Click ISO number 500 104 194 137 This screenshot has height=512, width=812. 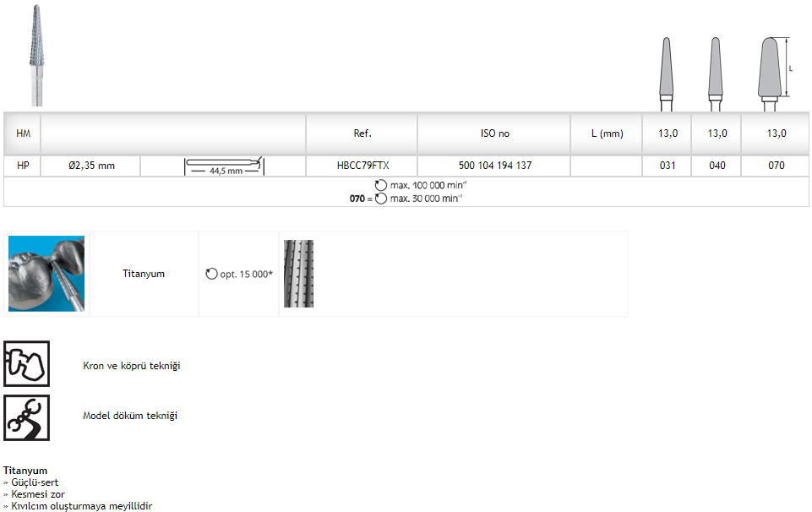click(x=494, y=166)
